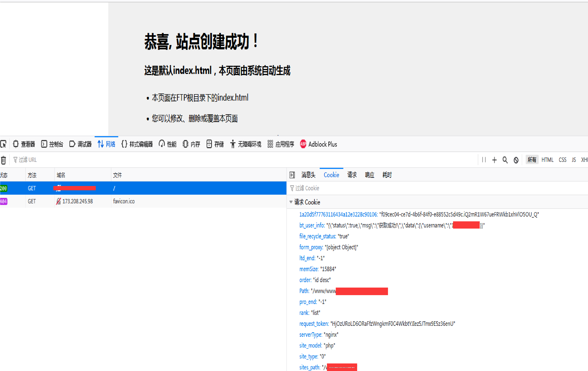Click the site_type cookie entry
Viewport: 588px width, 371px height.
[313, 357]
